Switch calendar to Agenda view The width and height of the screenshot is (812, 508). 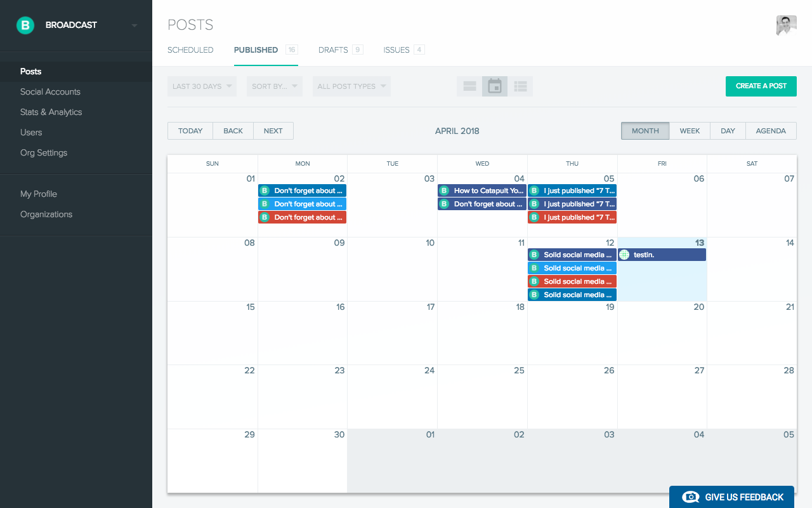771,131
